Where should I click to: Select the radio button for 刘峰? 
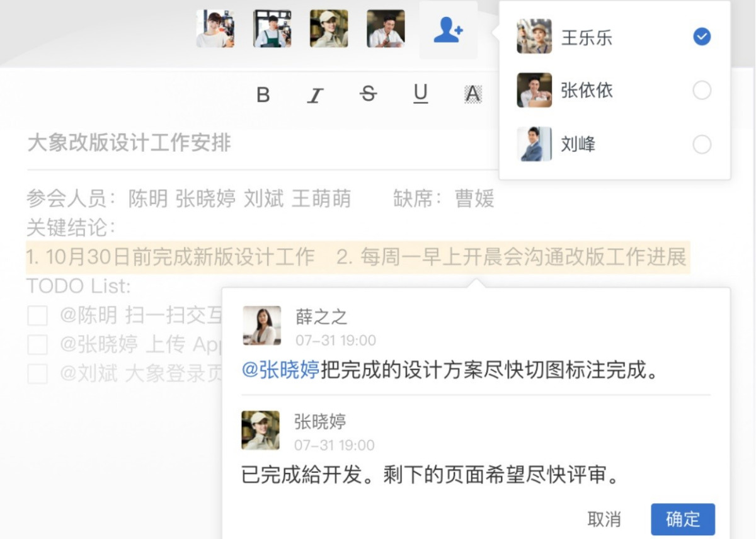tap(702, 145)
